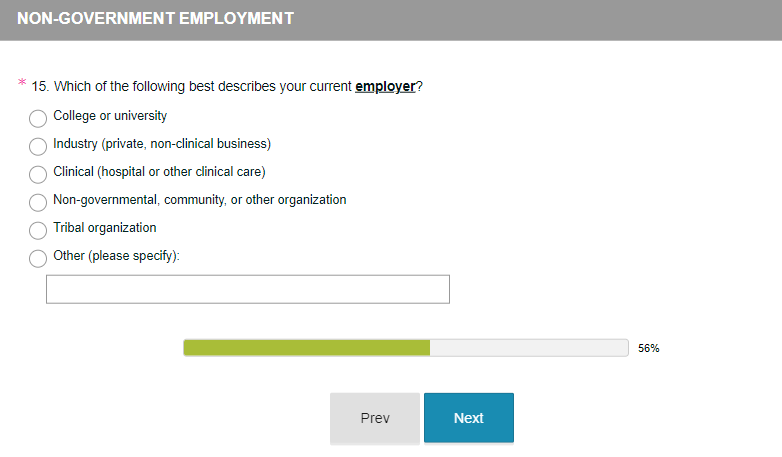Pick the Non-governmental, community organization radio button
This screenshot has width=782, height=457.
[38, 203]
